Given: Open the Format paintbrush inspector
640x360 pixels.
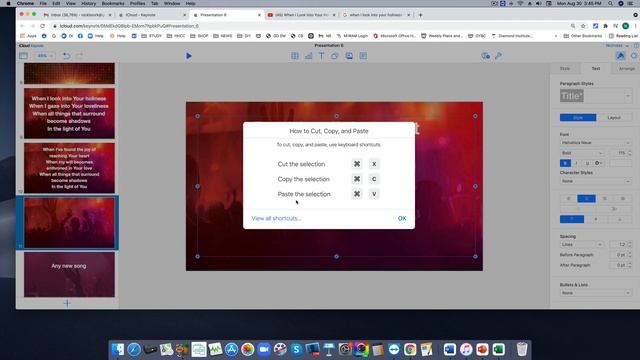Looking at the screenshot, I should [x=620, y=56].
